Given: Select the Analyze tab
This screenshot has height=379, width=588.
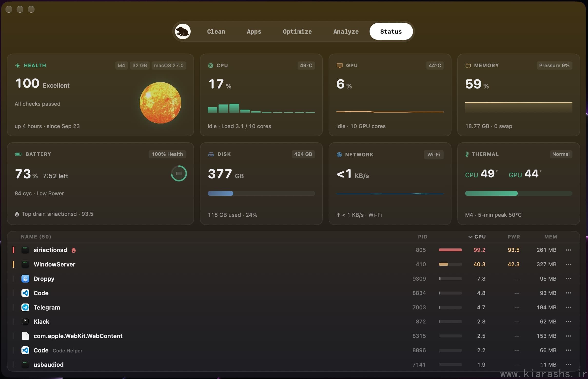Looking at the screenshot, I should pos(346,31).
